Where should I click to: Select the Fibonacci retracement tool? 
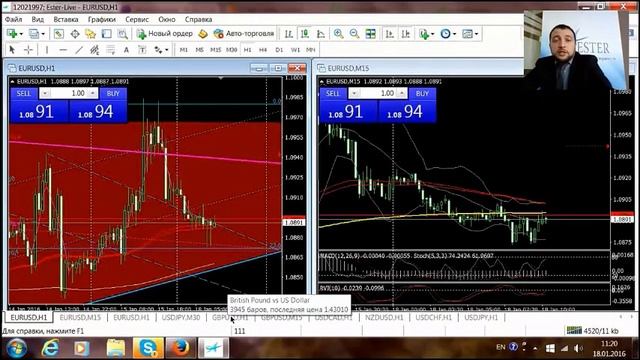click(111, 50)
